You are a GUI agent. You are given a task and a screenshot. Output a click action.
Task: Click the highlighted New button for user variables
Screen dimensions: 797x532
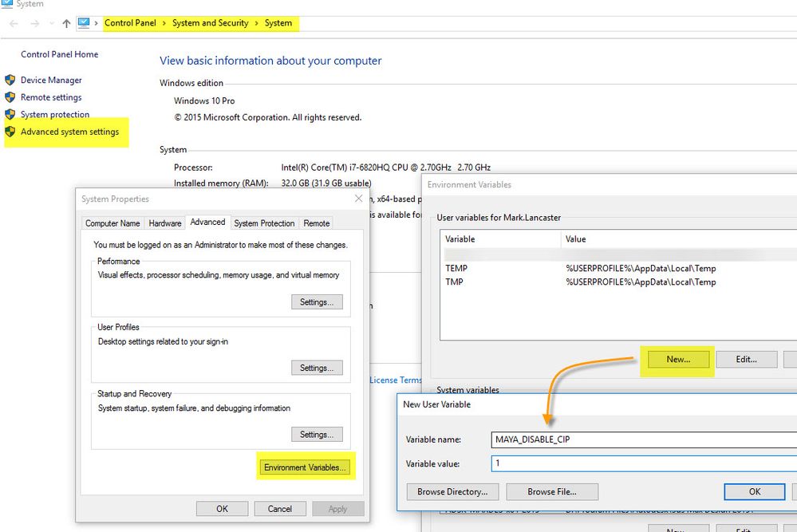677,359
